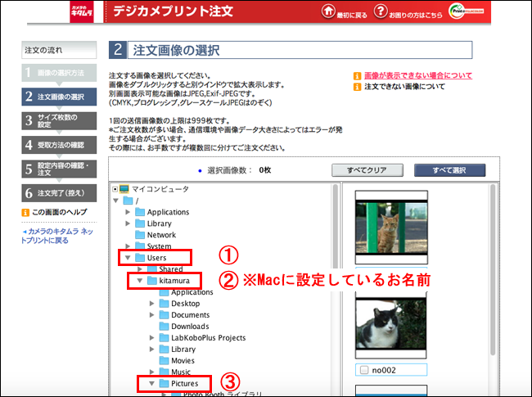Image resolution: width=532 pixels, height=397 pixels.
Task: Go to step 3 size and quantity settings
Action: pos(60,120)
